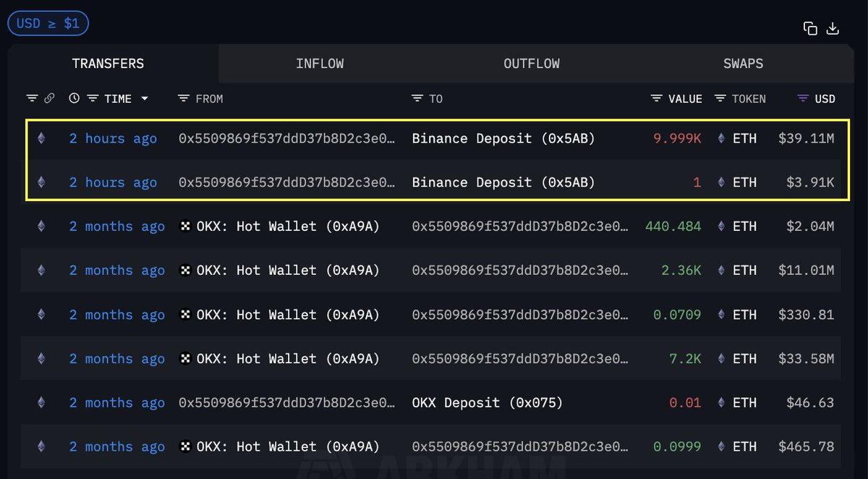Click the TOKEN column filter control
This screenshot has width=868, height=479.
[719, 98]
